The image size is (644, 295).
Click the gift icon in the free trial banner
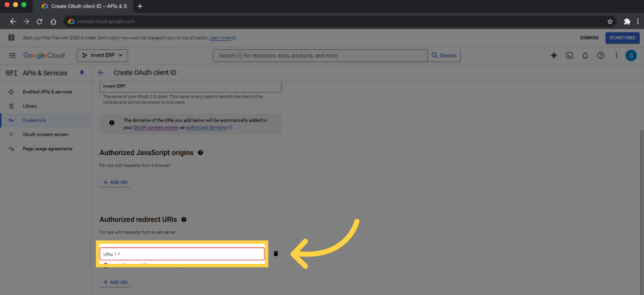point(11,37)
